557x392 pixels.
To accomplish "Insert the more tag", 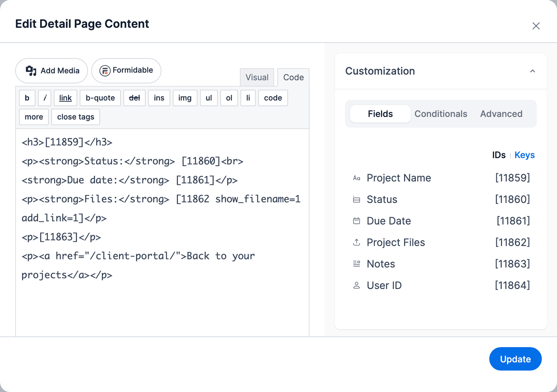I will 34,117.
